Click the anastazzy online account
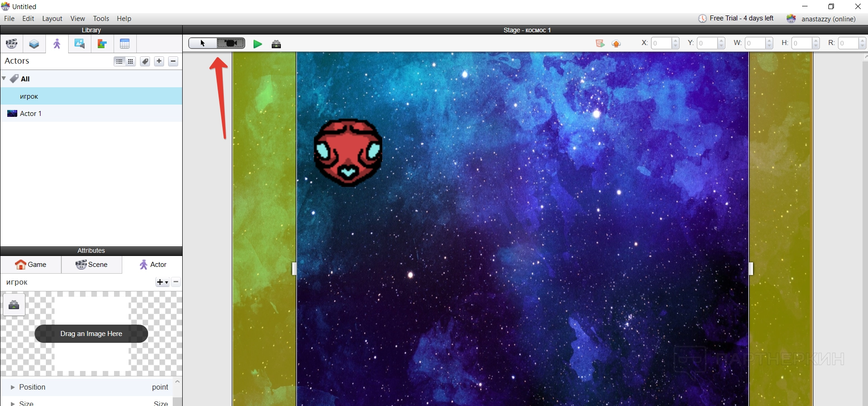The width and height of the screenshot is (868, 406). click(828, 19)
